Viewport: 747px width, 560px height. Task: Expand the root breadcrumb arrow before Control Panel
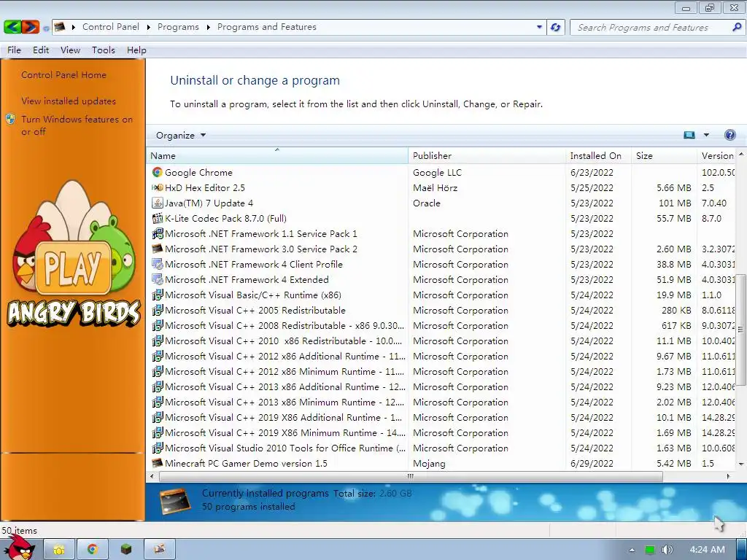point(74,27)
